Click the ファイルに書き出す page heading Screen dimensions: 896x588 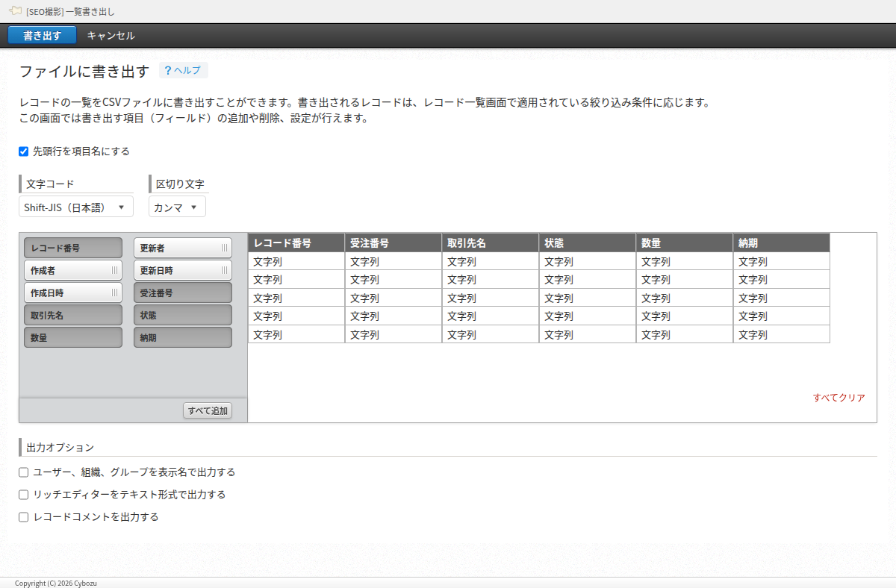(x=84, y=72)
